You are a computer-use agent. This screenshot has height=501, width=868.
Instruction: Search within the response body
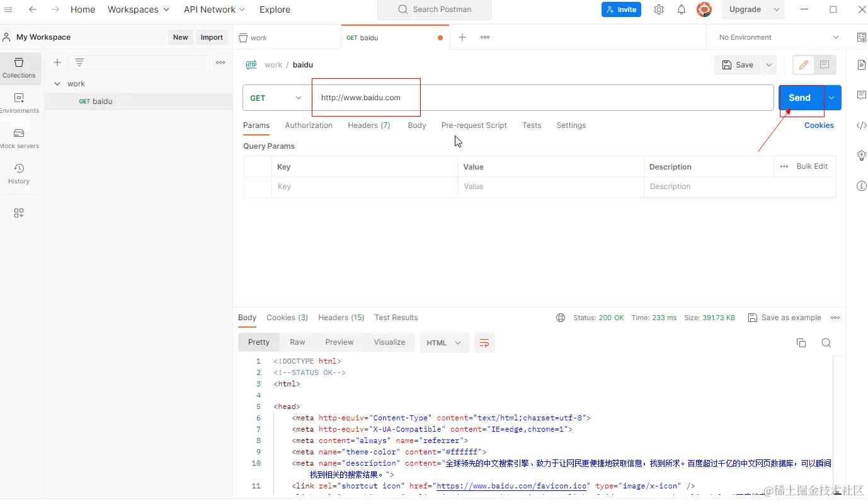[x=826, y=343]
